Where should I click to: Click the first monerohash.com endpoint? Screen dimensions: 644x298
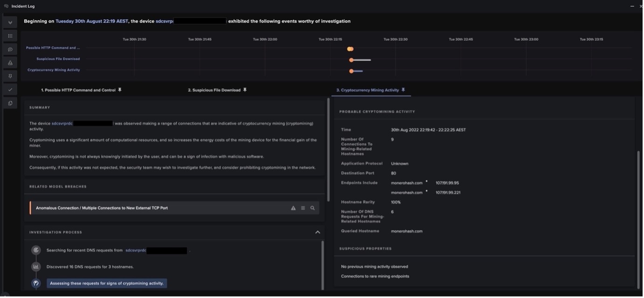[x=407, y=183]
